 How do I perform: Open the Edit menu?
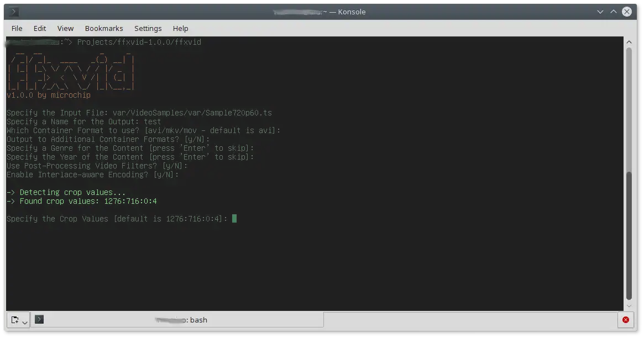[40, 28]
